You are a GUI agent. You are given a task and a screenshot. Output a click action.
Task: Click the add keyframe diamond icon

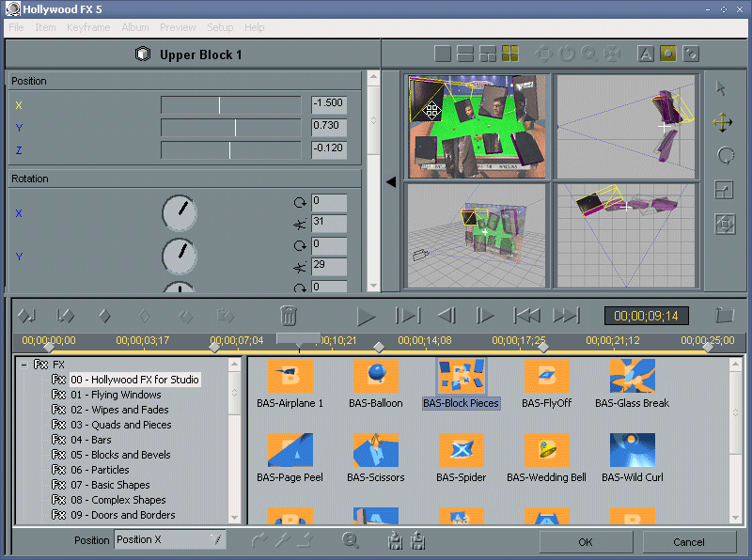click(x=104, y=316)
